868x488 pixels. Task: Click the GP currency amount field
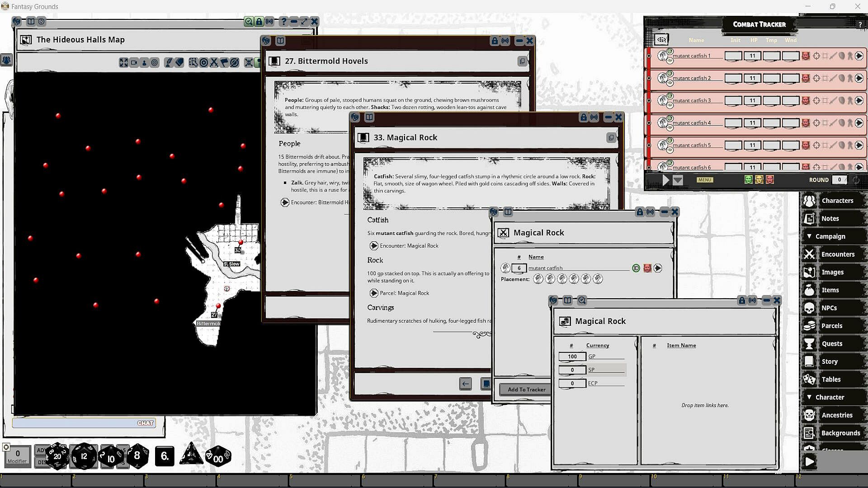point(572,357)
